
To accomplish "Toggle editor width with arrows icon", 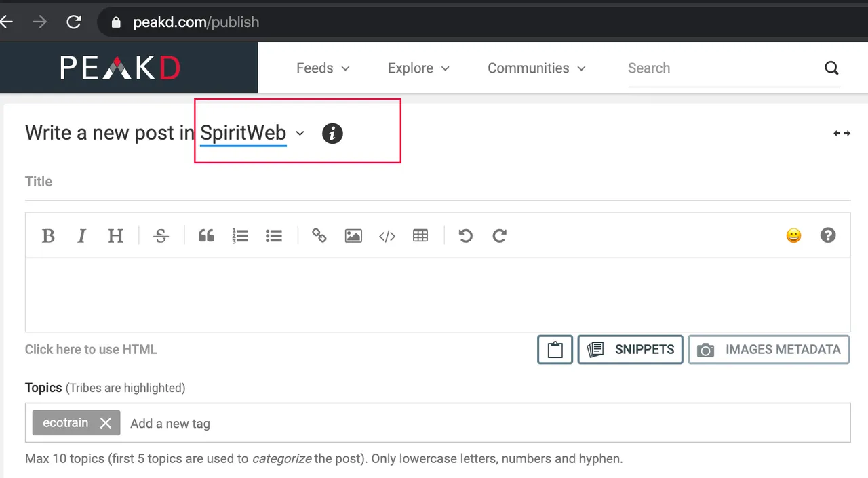I will pos(842,134).
